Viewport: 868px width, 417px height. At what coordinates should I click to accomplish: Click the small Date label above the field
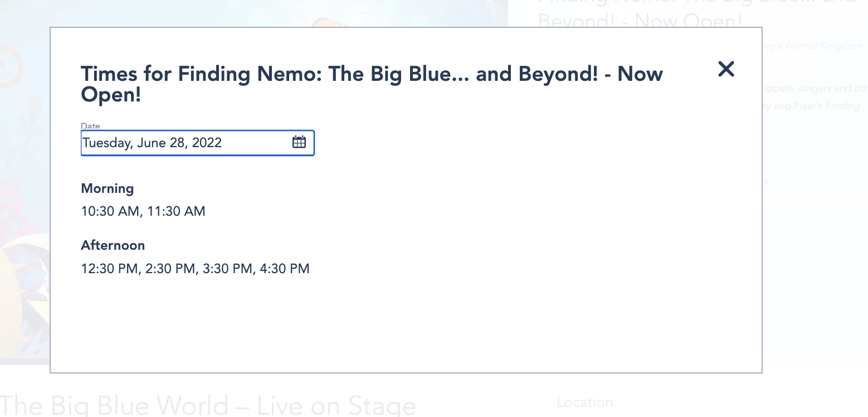tap(90, 127)
